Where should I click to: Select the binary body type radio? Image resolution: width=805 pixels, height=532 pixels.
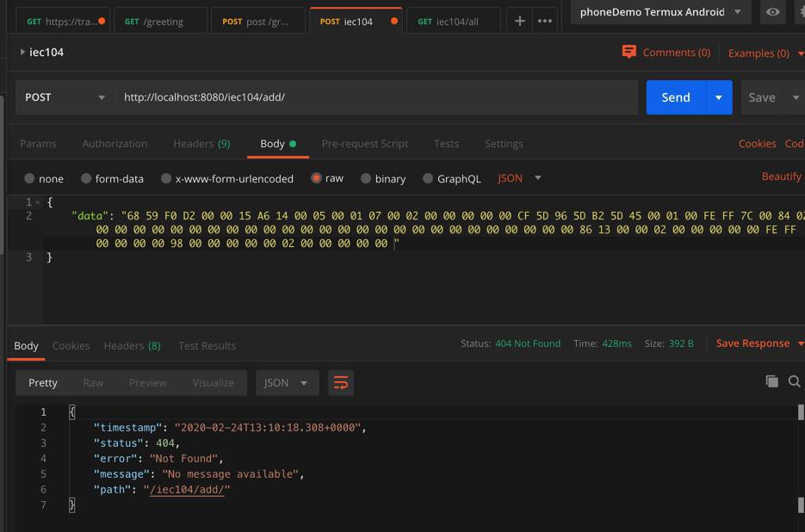coord(366,178)
